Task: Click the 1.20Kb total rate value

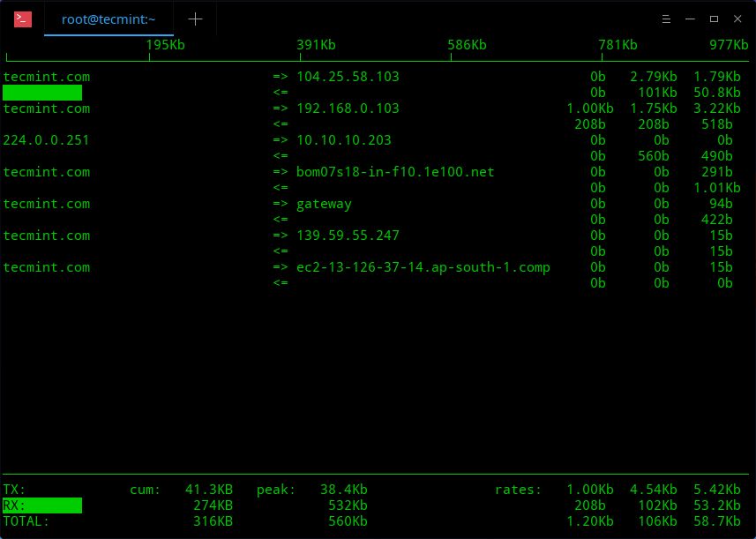Action: click(x=589, y=521)
